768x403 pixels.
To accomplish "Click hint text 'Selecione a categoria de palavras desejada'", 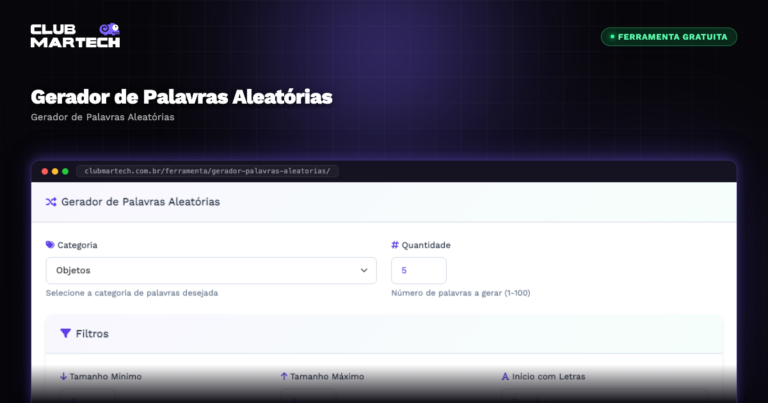I will [x=132, y=293].
